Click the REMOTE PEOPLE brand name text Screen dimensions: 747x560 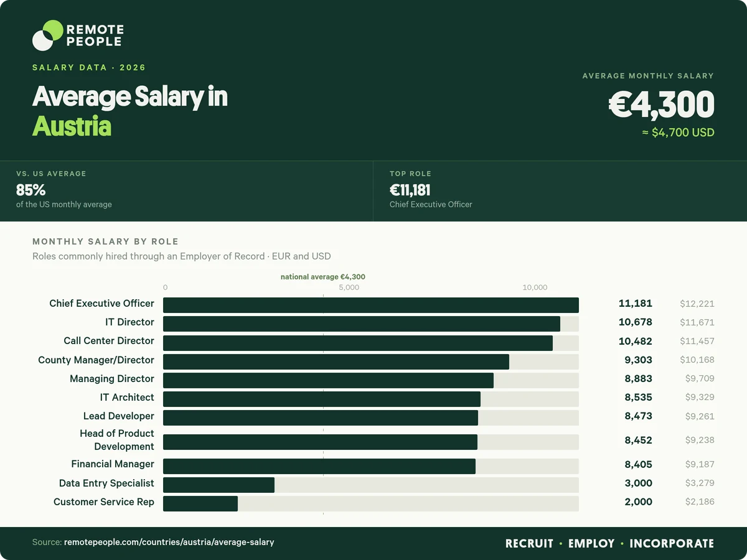pos(95,35)
